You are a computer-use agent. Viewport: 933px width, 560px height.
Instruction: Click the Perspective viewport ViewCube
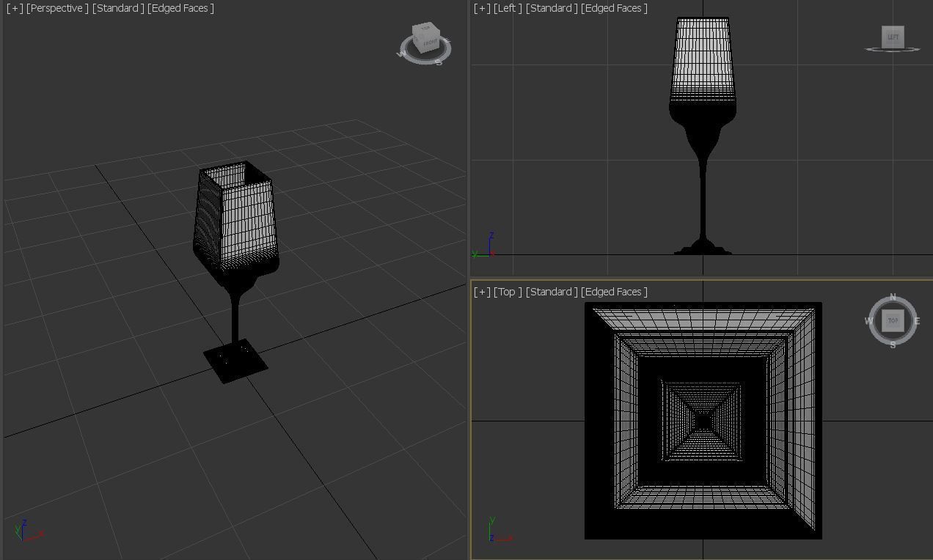tap(425, 38)
